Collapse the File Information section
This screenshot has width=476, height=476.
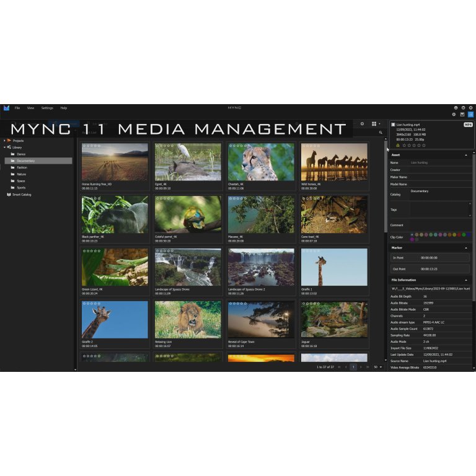pyautogui.click(x=466, y=280)
